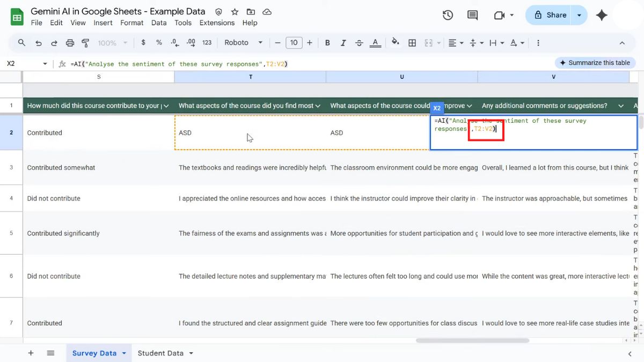Click the search menus magnifier icon
Image resolution: width=644 pixels, height=362 pixels.
point(22,43)
